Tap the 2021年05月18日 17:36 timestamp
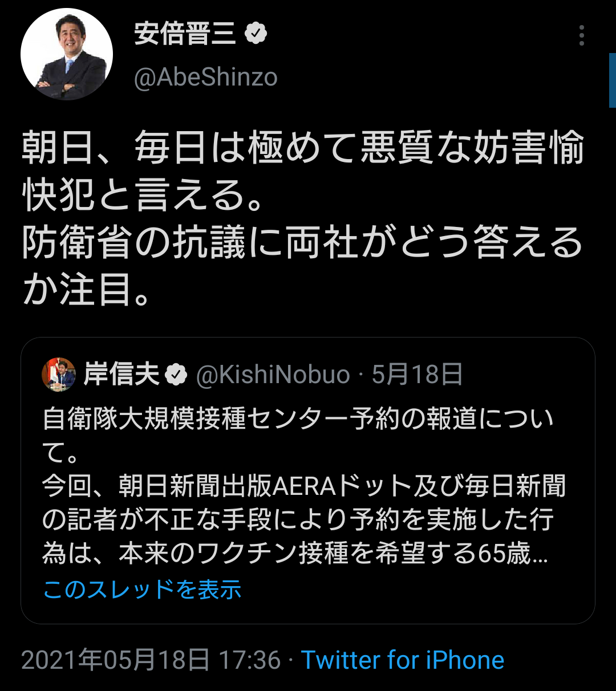 [151, 660]
